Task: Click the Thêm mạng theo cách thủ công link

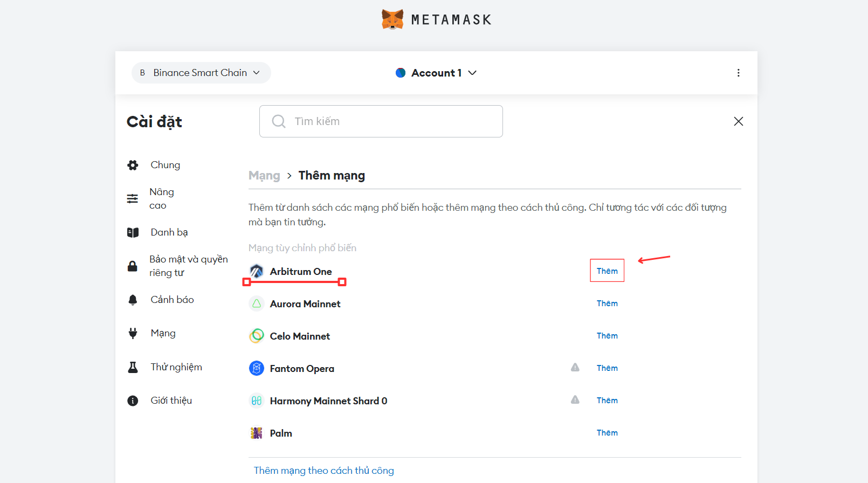Action: [323, 471]
